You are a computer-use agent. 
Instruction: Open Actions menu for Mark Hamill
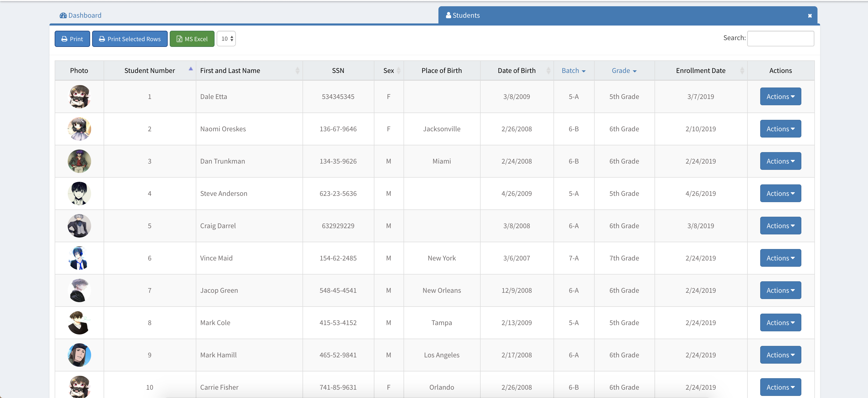780,355
